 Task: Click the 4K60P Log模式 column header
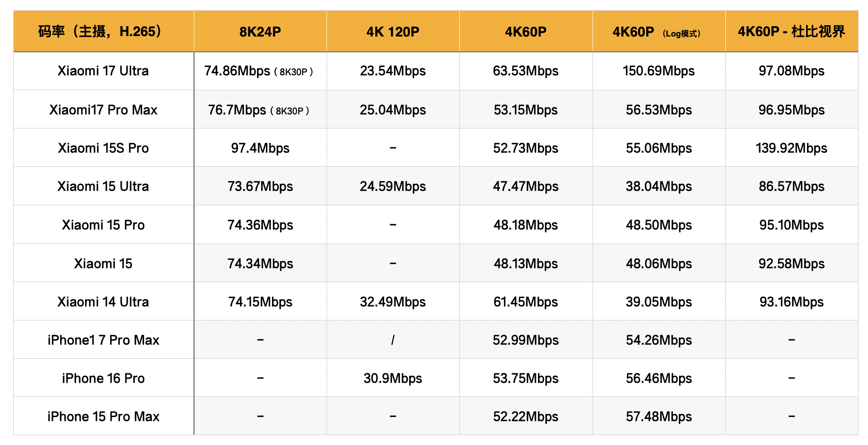point(659,31)
